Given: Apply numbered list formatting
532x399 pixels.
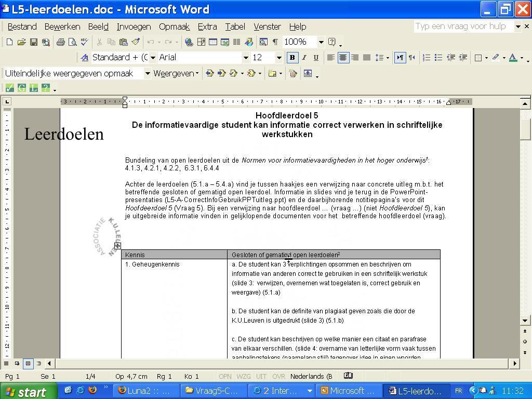Looking at the screenshot, I should 427,58.
